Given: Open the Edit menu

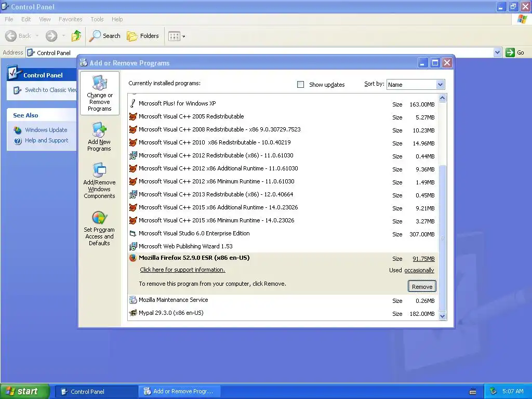Looking at the screenshot, I should [x=26, y=19].
